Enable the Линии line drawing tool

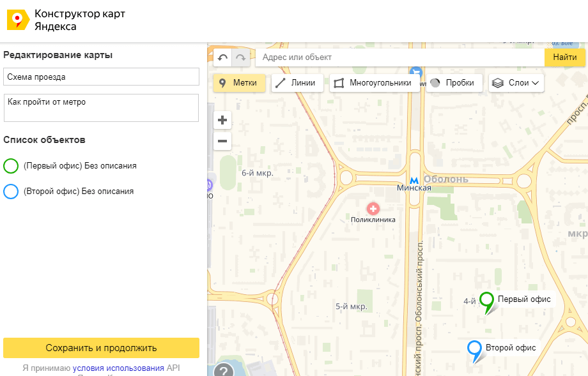tap(298, 83)
